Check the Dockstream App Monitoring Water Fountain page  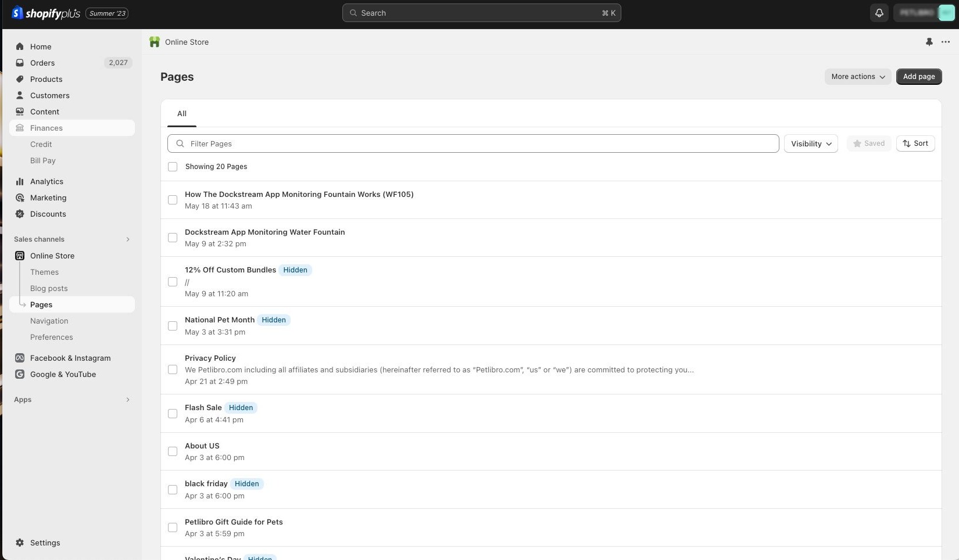(x=173, y=238)
